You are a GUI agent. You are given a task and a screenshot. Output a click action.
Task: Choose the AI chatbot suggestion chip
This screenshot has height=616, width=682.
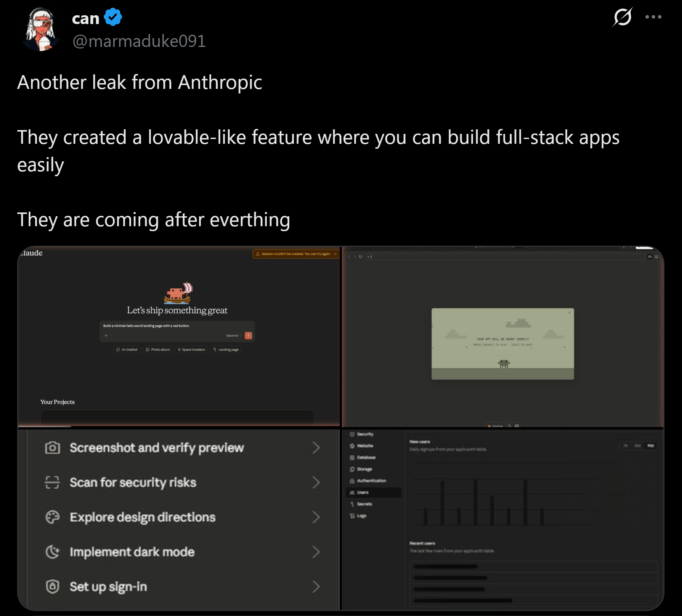(x=127, y=349)
